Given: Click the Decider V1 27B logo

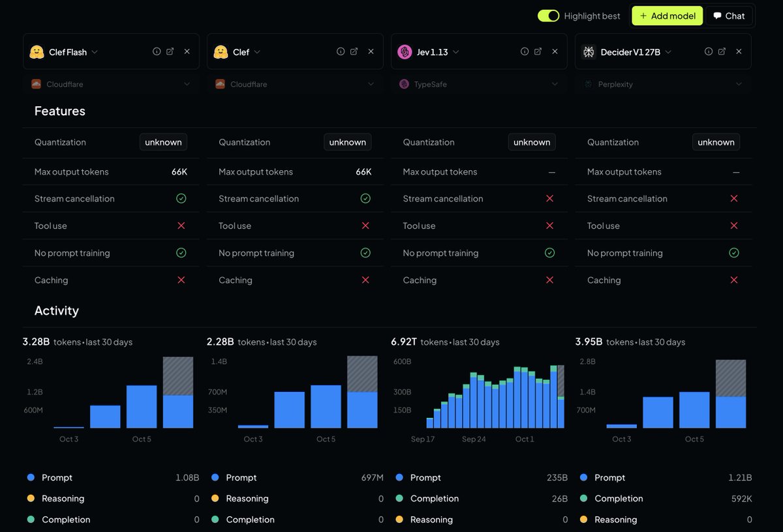Looking at the screenshot, I should [x=589, y=52].
